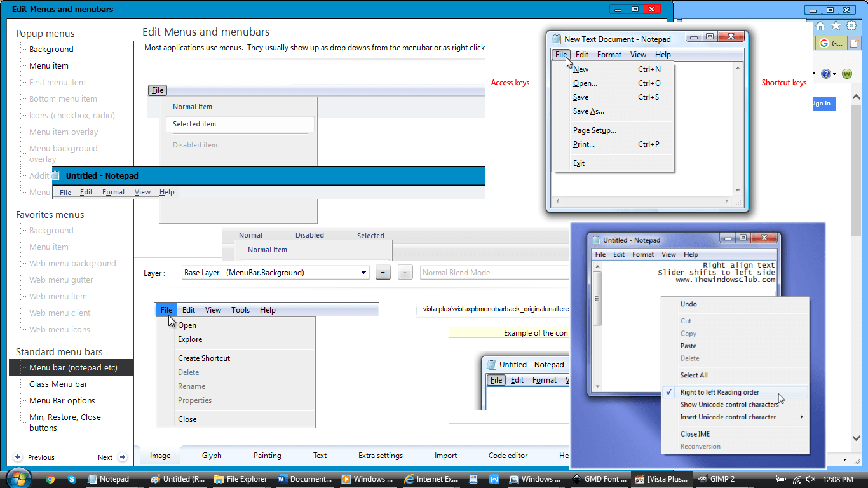Open Internet Explorer tools gear icon

(851, 26)
